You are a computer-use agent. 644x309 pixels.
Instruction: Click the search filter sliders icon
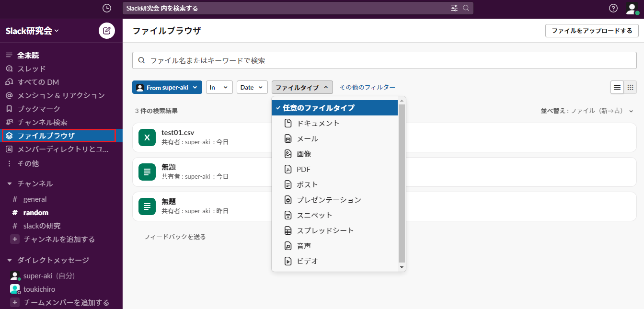coord(454,8)
